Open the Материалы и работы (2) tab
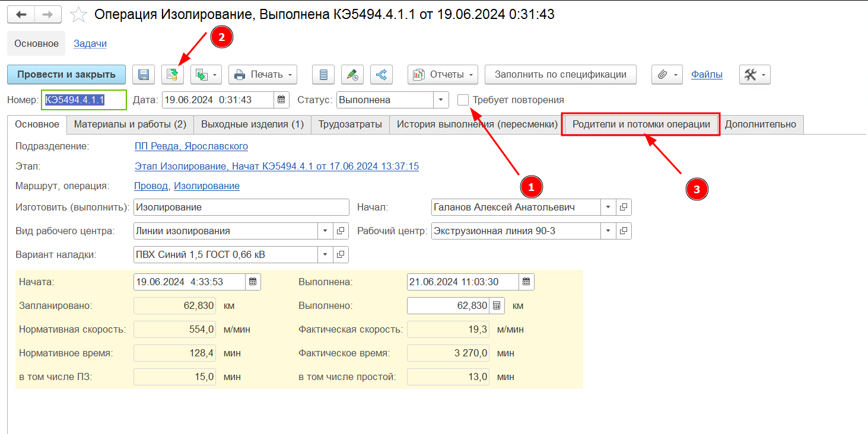Screen dimensions: 868x434 [x=131, y=125]
